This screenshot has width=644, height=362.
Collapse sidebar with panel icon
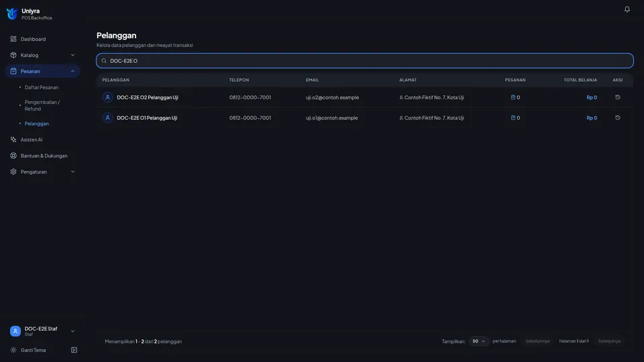click(74, 350)
